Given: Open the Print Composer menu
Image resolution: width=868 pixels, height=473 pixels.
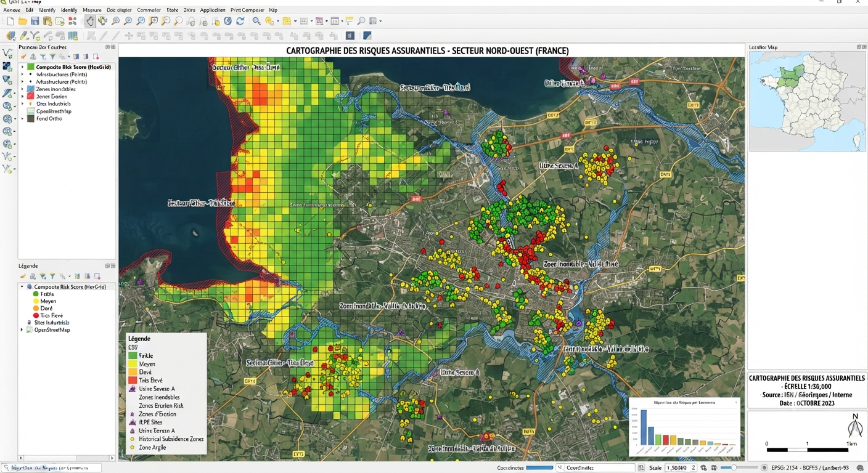Looking at the screenshot, I should 247,10.
